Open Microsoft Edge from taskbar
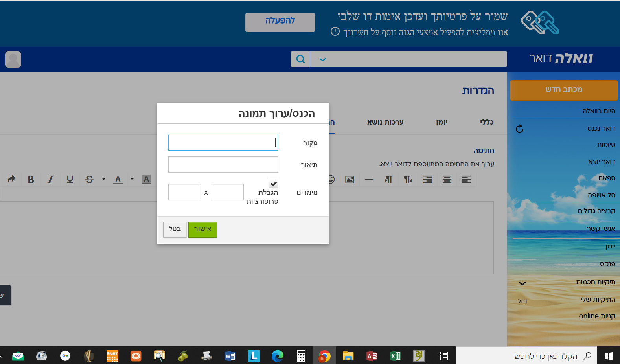This screenshot has width=620, height=364. point(277,356)
